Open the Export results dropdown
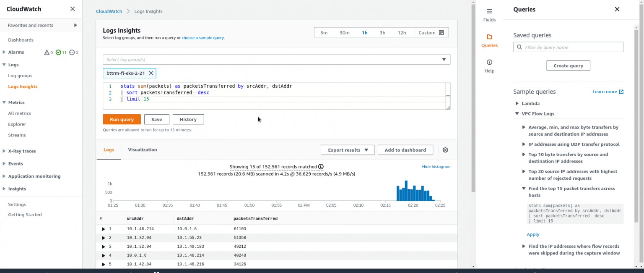The height and width of the screenshot is (273, 644). [347, 150]
